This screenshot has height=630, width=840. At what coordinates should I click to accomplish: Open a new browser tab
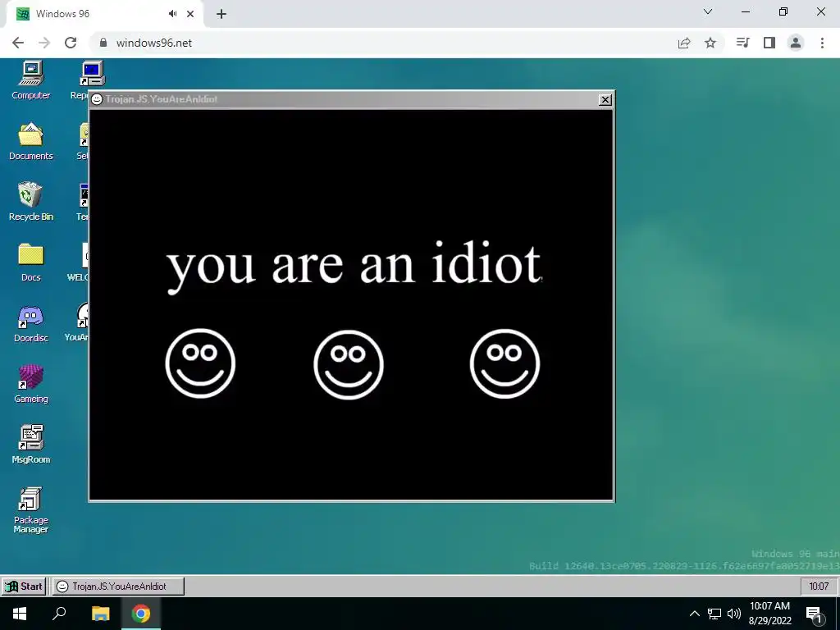(221, 14)
